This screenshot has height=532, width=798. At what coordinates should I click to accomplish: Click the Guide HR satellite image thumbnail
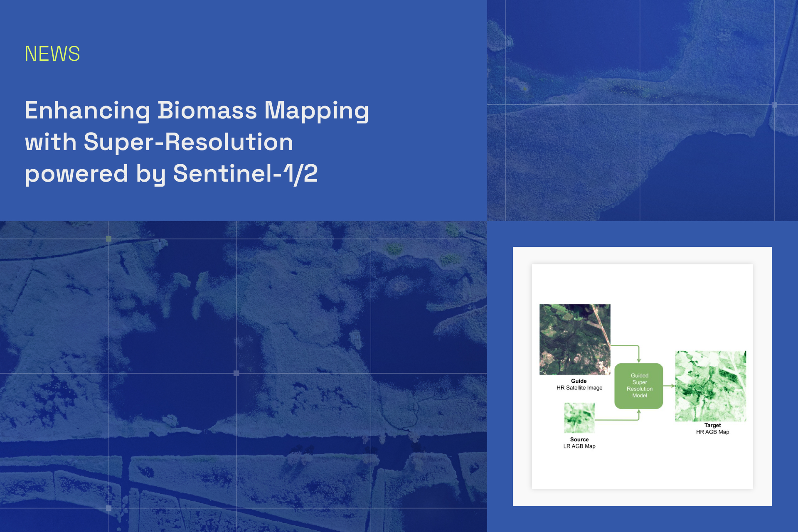point(575,339)
